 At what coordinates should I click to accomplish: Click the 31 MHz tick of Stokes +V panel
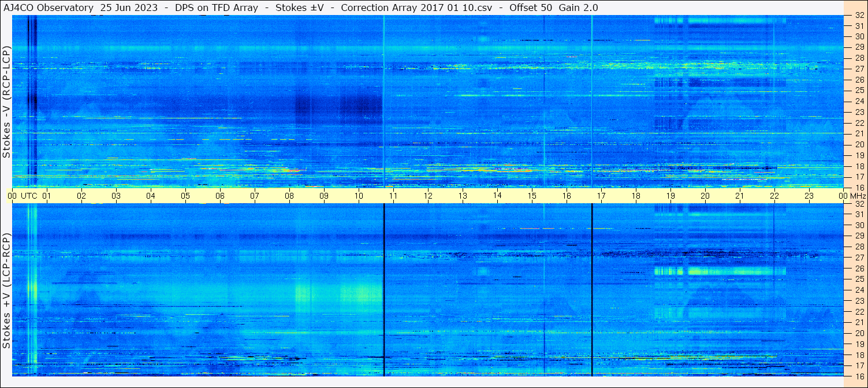point(859,214)
